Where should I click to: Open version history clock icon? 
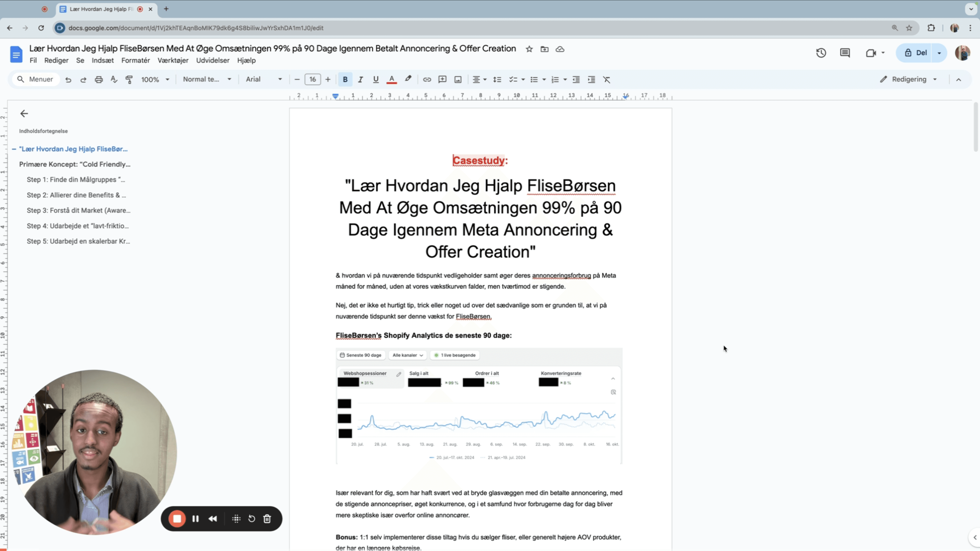pos(821,53)
